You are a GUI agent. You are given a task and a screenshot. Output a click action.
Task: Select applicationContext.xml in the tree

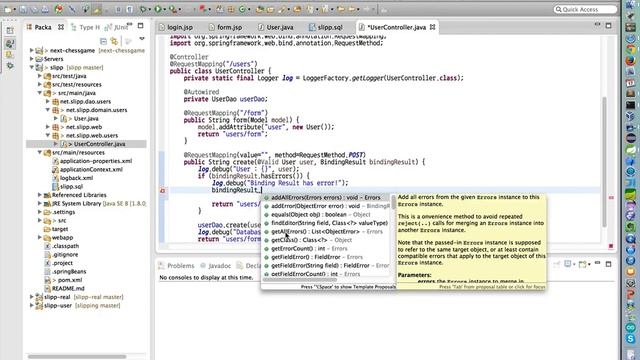91,169
